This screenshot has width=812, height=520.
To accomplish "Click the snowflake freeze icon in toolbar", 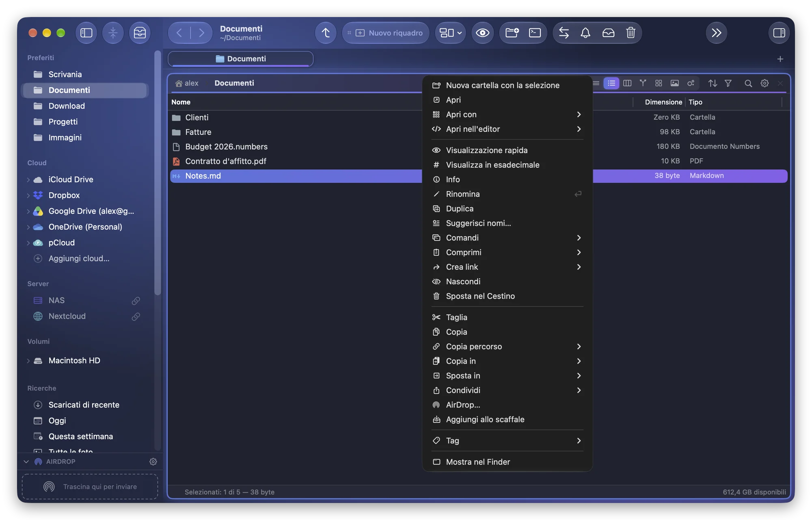I will coord(113,33).
